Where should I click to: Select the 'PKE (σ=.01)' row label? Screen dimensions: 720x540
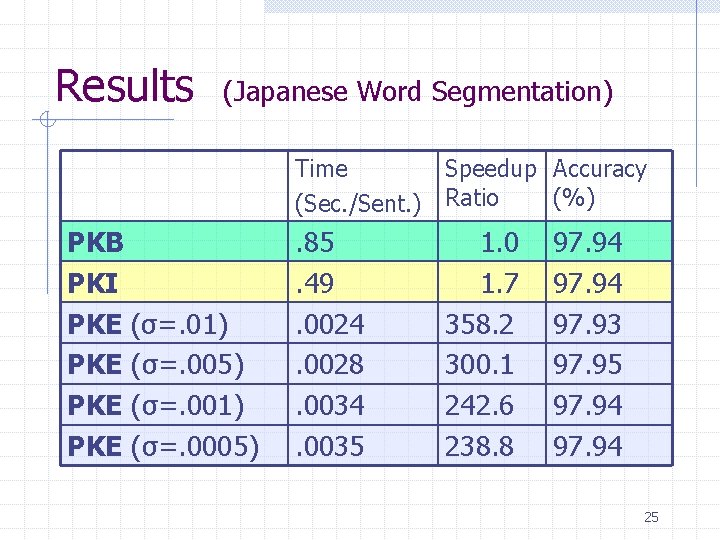pyautogui.click(x=147, y=325)
